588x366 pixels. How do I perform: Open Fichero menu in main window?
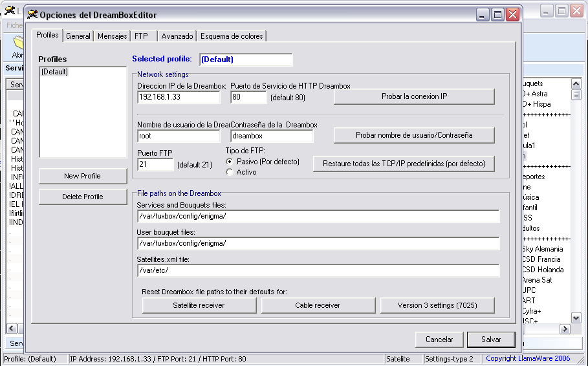click(15, 25)
